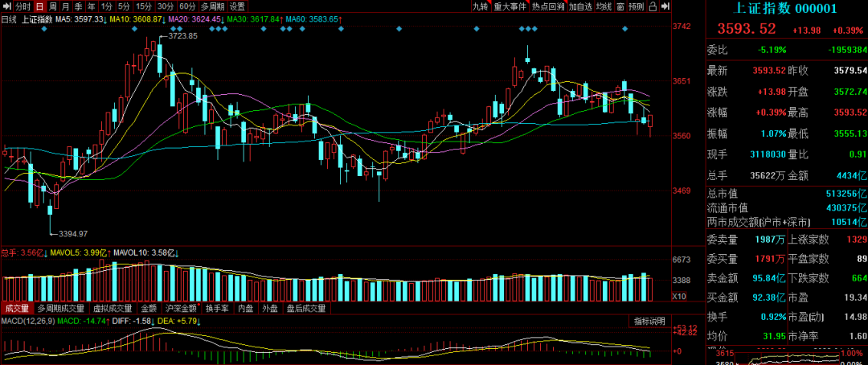Click the left panel collapse arrow icon
The image size is (868, 365).
click(x=6, y=6)
